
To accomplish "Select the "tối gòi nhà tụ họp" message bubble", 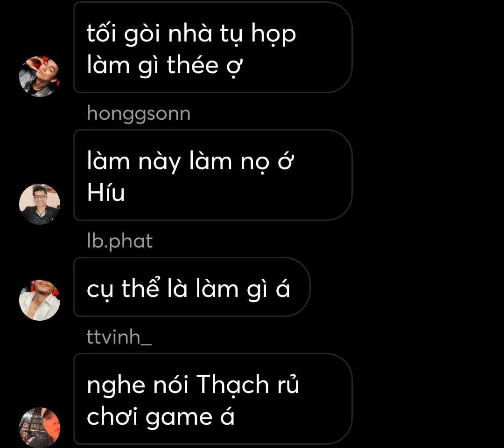I will [x=213, y=48].
